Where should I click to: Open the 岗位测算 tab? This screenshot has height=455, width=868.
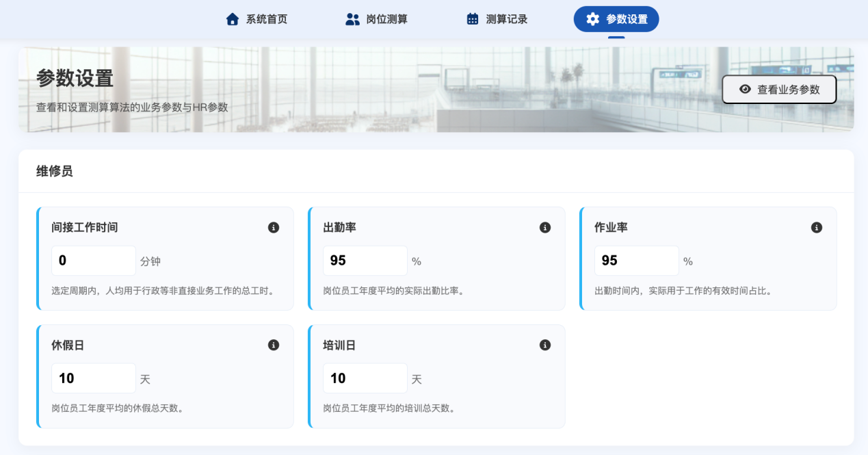(x=376, y=19)
